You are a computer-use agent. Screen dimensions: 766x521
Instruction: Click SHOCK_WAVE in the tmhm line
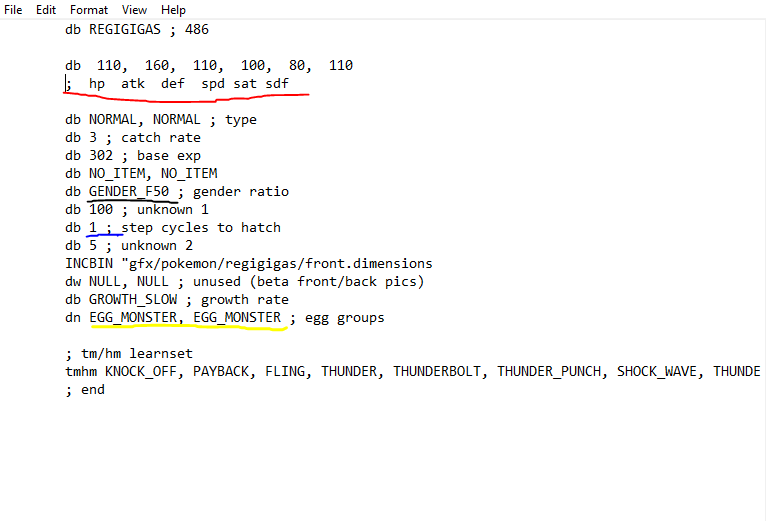657,371
